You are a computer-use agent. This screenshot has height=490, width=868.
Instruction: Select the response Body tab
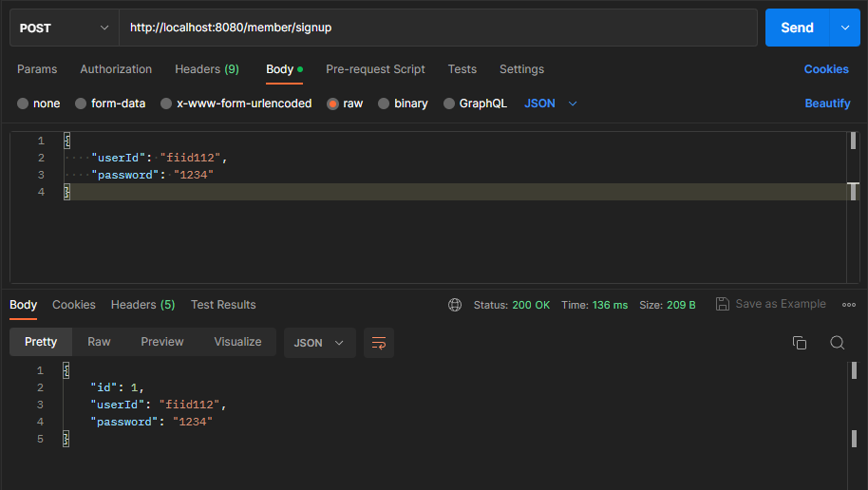point(23,305)
